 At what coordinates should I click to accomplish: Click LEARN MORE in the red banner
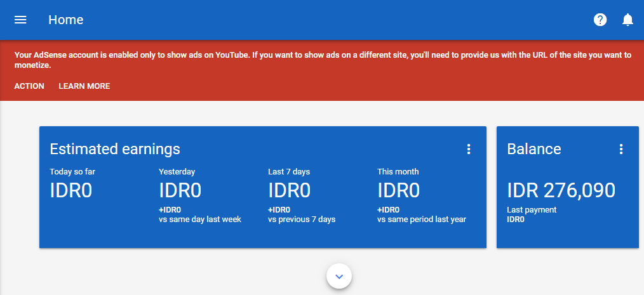[84, 86]
